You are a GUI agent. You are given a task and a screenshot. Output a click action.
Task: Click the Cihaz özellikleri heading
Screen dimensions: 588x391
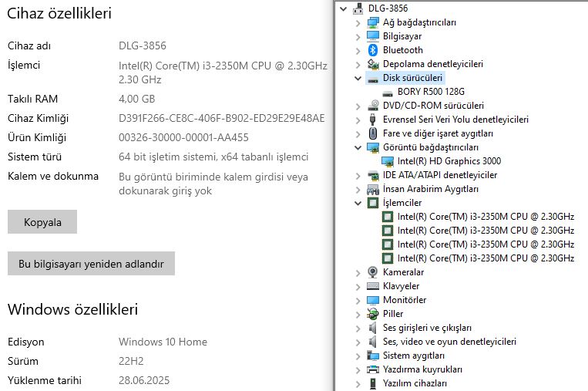[59, 14]
